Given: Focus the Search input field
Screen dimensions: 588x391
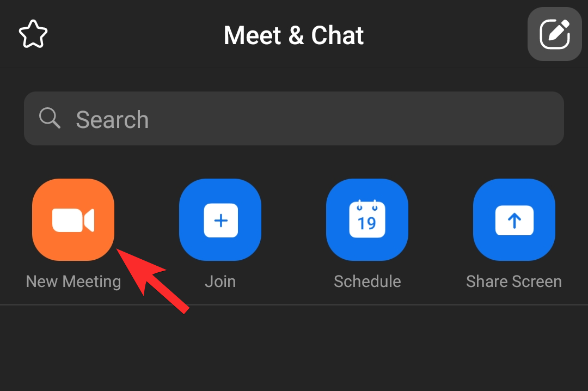Looking at the screenshot, I should [x=294, y=119].
